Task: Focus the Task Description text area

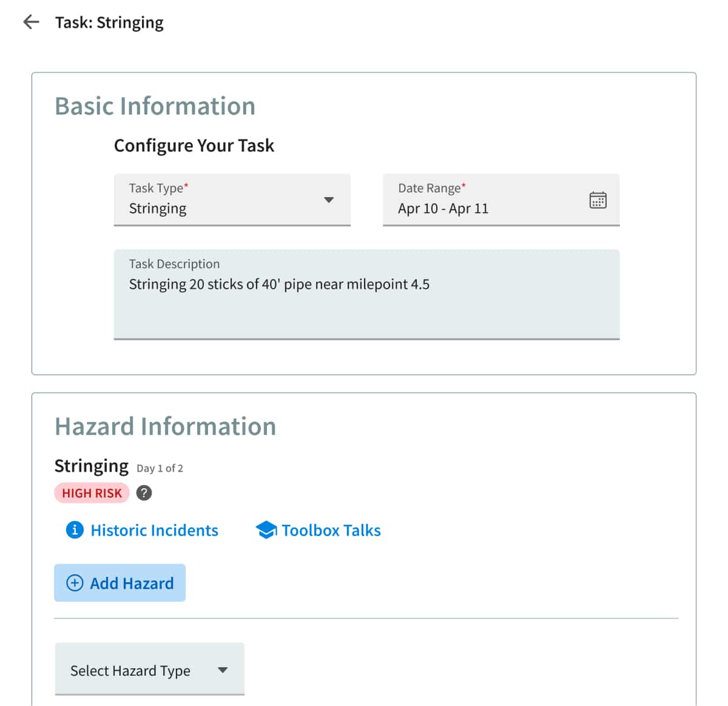Action: coord(366,294)
